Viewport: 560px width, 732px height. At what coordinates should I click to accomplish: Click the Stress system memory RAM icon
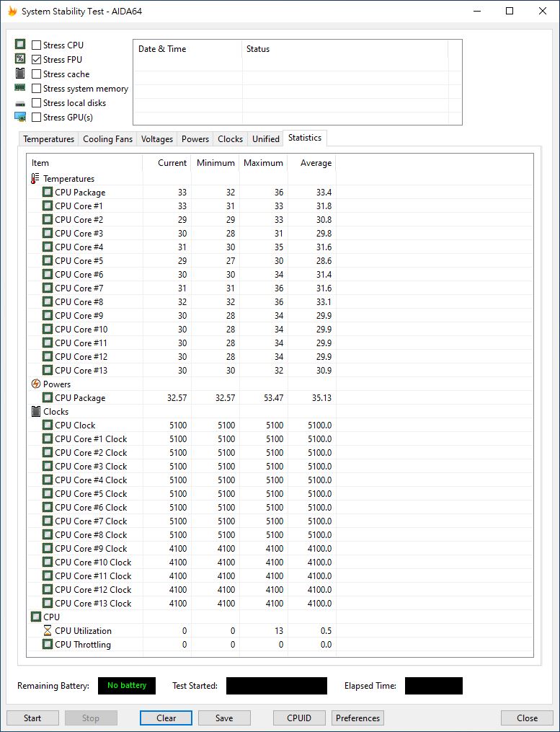[x=20, y=87]
